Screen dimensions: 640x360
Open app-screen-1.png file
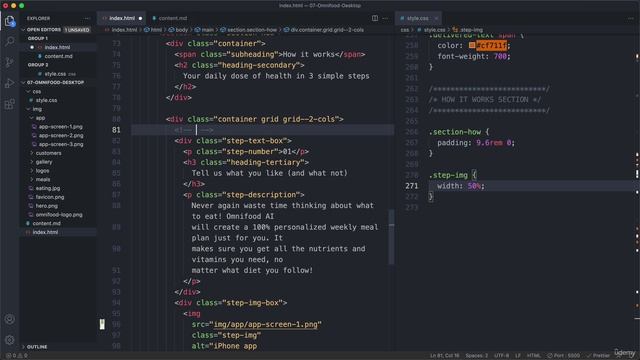coord(60,127)
